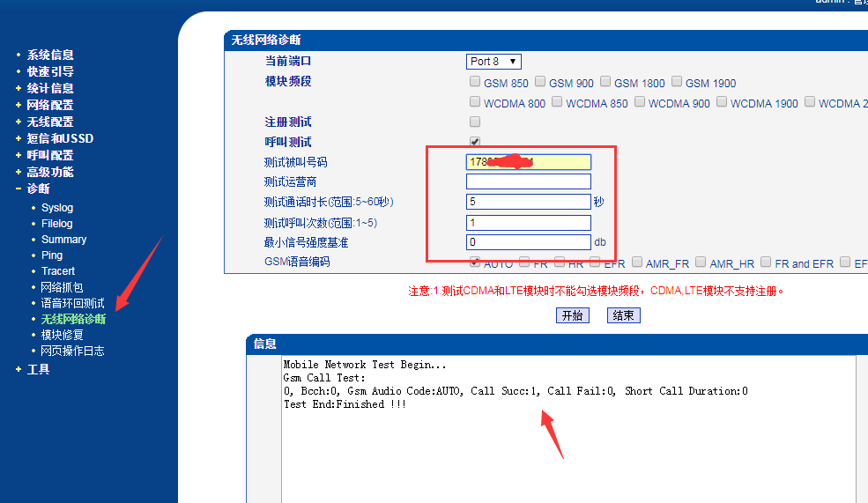Focus the 测试通话时长 input field
868x503 pixels.
click(x=528, y=202)
